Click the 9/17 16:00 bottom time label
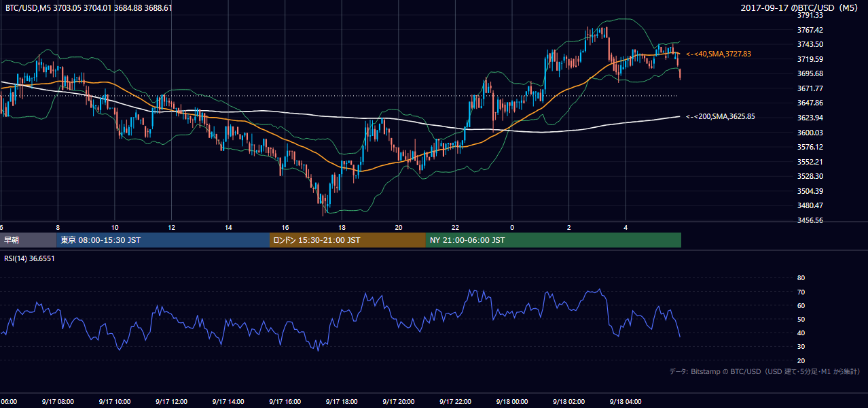The width and height of the screenshot is (868, 408). 285,401
